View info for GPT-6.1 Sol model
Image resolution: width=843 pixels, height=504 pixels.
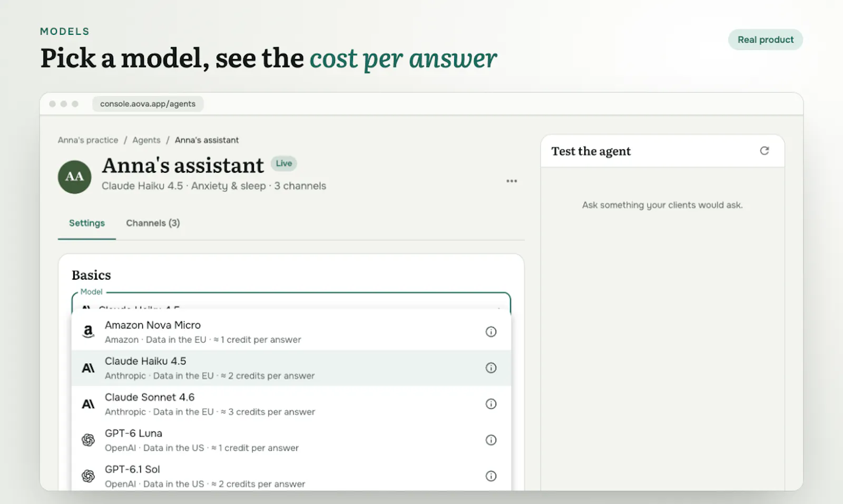(x=491, y=476)
